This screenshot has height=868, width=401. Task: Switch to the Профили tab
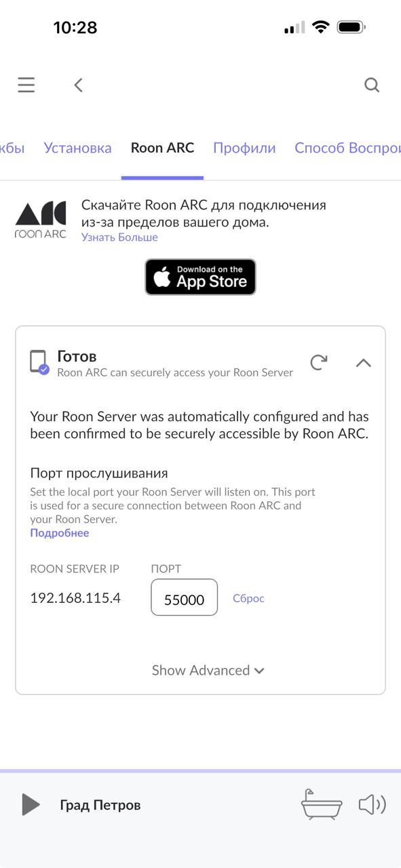[x=244, y=148]
